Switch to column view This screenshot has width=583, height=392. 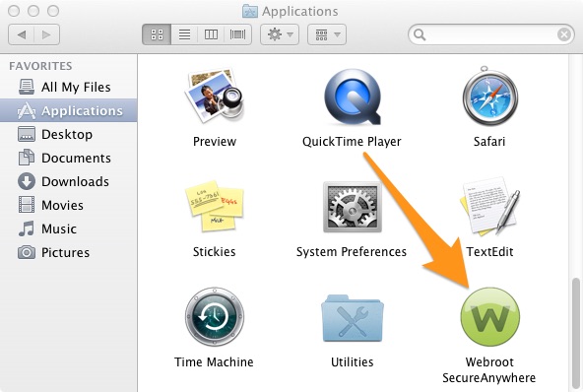211,34
